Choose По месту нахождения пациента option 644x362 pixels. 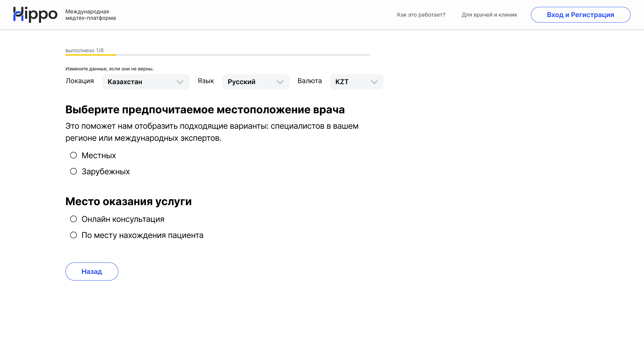pos(73,235)
